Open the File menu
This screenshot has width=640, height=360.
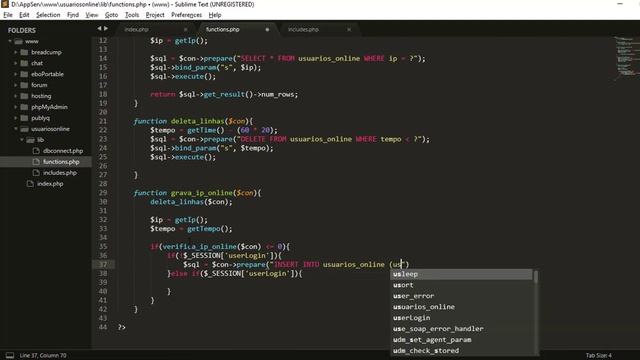pyautogui.click(x=8, y=15)
